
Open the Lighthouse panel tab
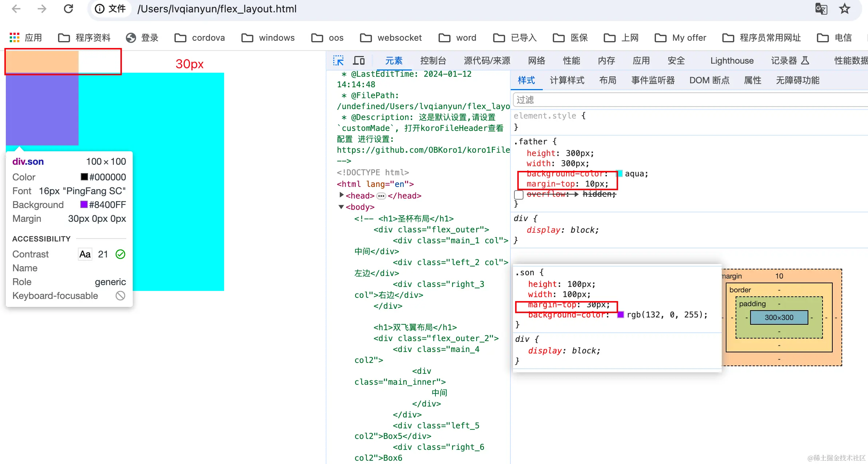point(732,60)
